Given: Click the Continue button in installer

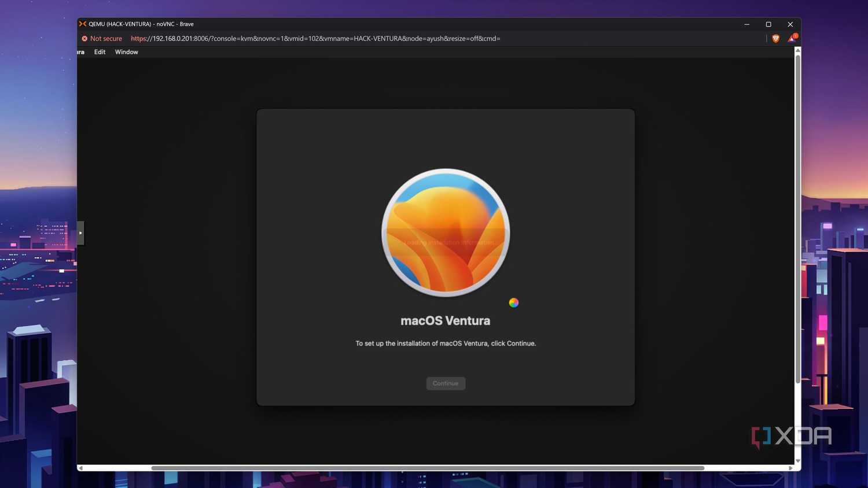Looking at the screenshot, I should click(x=446, y=383).
